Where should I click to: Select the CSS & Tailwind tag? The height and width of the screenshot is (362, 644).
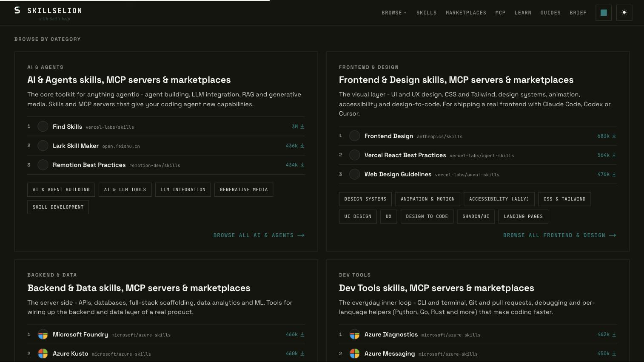(564, 199)
